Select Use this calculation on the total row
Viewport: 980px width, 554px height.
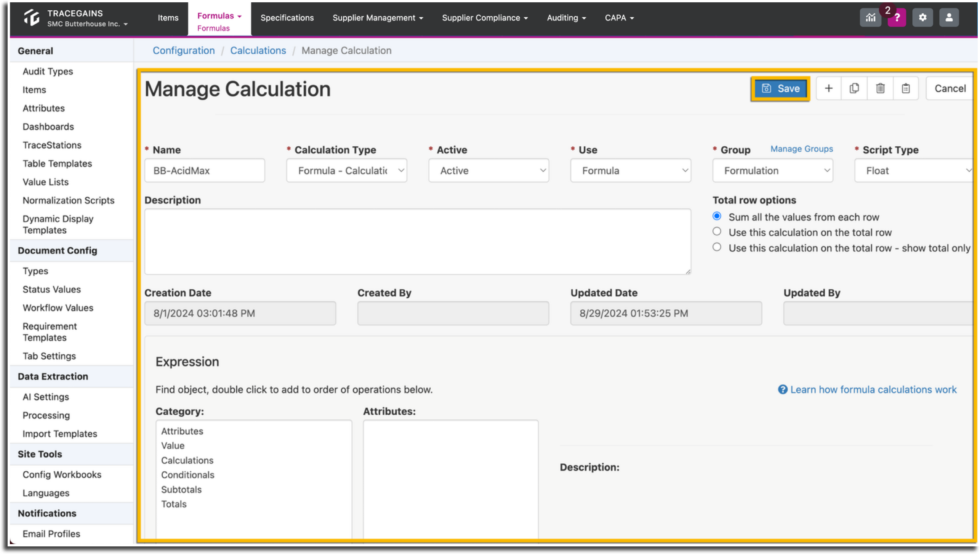[x=717, y=232]
